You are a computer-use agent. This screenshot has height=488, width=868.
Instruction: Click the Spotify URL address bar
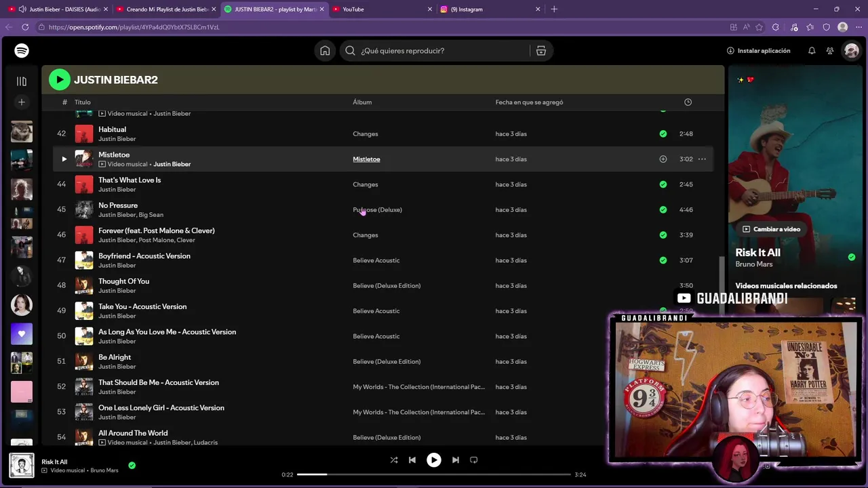[380, 27]
